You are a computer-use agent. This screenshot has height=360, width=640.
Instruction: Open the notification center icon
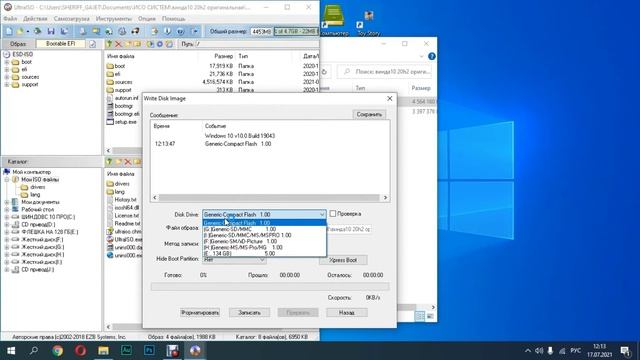coord(625,351)
